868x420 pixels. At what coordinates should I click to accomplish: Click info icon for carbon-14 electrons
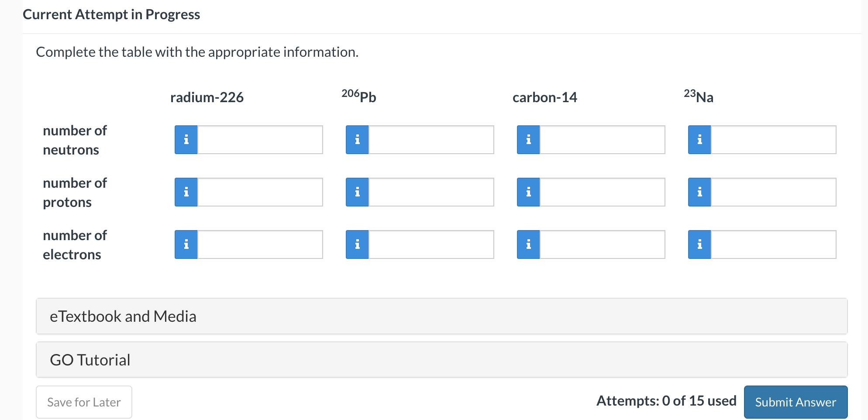[528, 244]
